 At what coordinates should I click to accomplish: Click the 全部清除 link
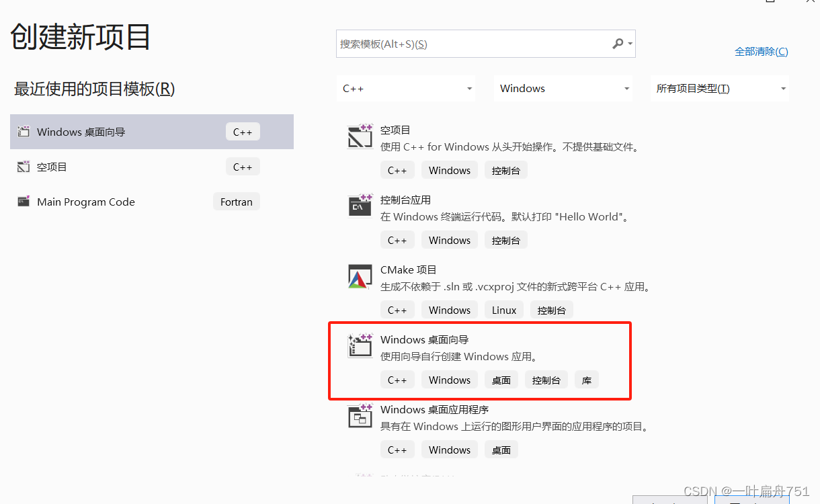pos(762,52)
